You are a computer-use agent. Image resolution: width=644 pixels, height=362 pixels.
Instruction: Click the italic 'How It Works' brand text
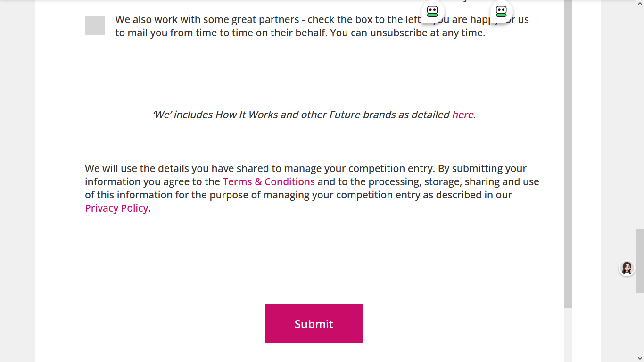tap(247, 115)
